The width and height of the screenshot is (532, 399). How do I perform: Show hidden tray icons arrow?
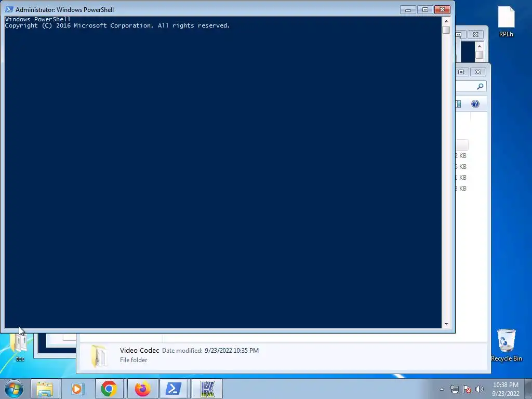[x=442, y=389]
